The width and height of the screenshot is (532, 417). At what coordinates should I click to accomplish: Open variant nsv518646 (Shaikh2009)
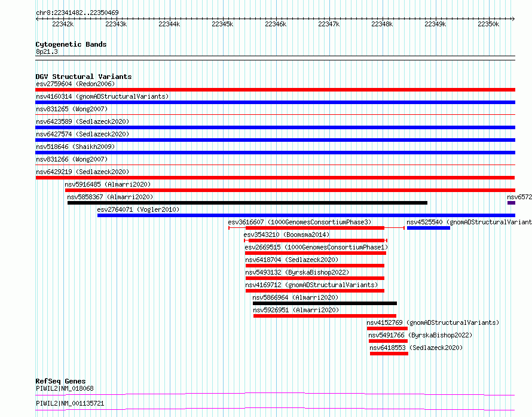[x=75, y=147]
